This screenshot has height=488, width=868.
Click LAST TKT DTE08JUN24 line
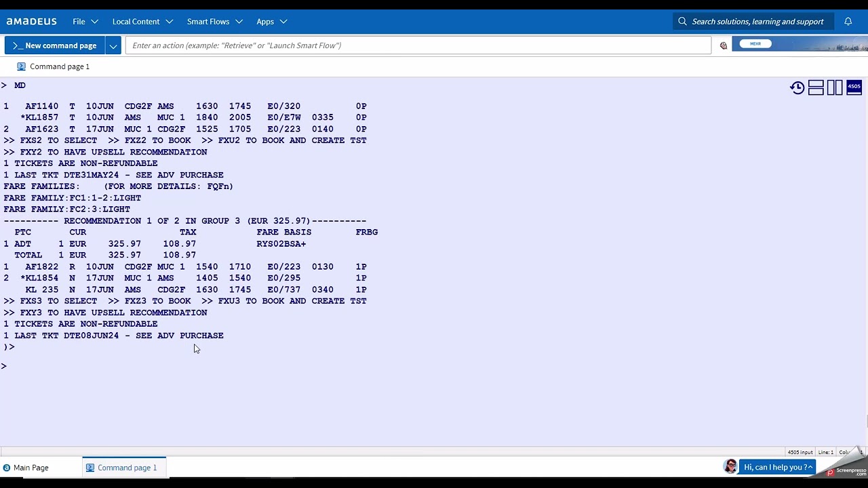(113, 335)
